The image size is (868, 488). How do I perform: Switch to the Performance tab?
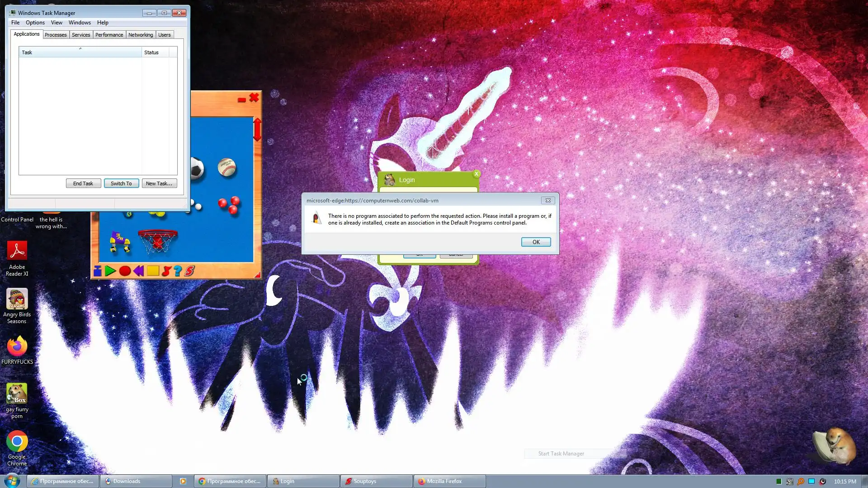pyautogui.click(x=109, y=35)
